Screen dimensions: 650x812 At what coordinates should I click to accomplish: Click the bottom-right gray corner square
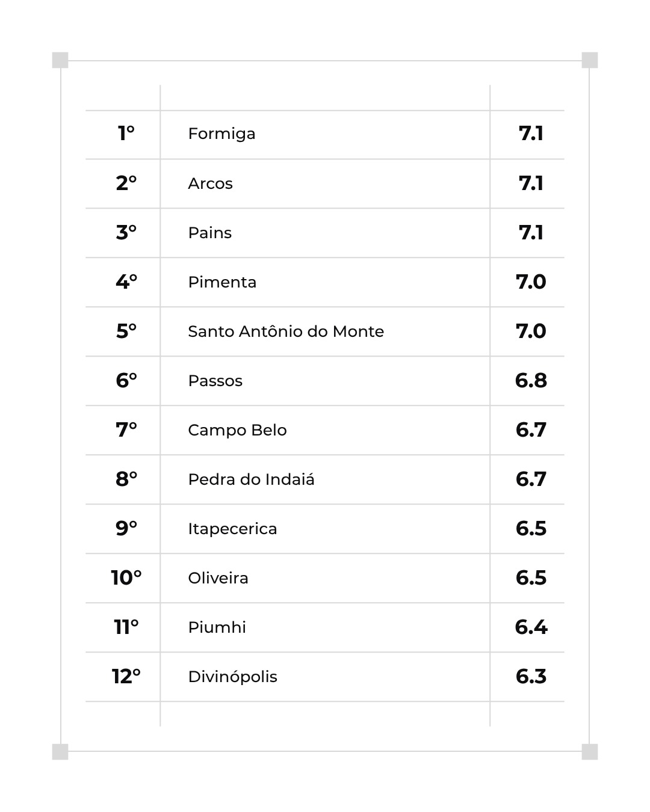590,752
